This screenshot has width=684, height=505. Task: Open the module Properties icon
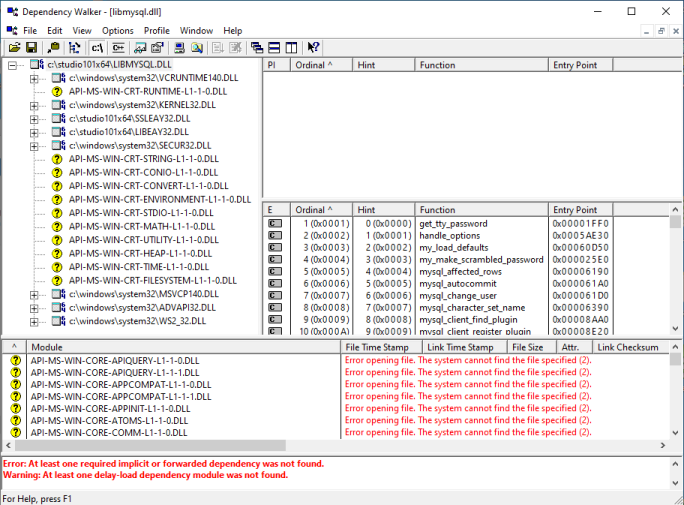point(157,48)
